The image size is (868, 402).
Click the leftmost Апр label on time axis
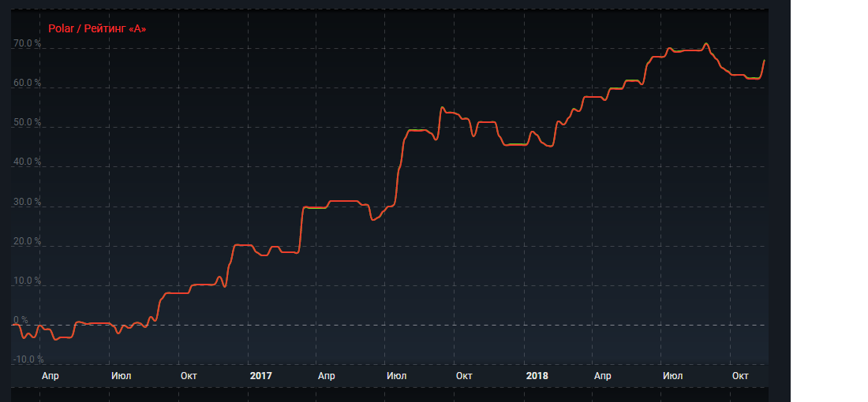pos(51,376)
